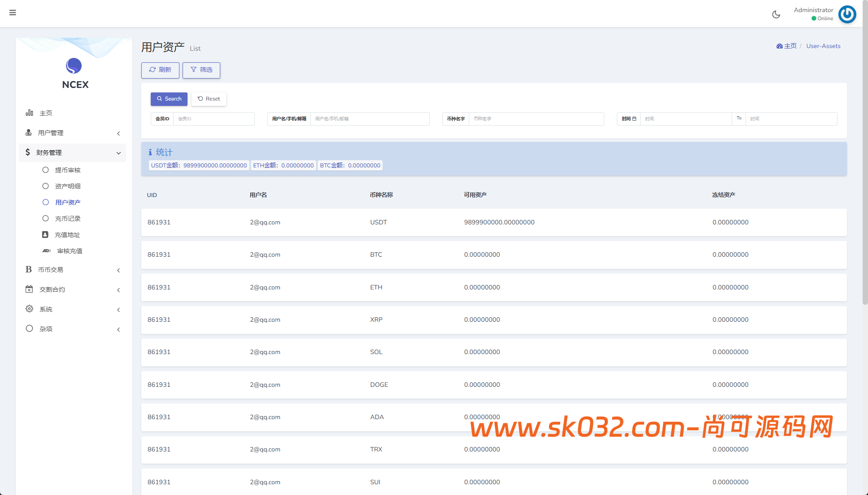This screenshot has height=495, width=868.
Task: Click the 刷新 refresh button
Action: tap(160, 70)
